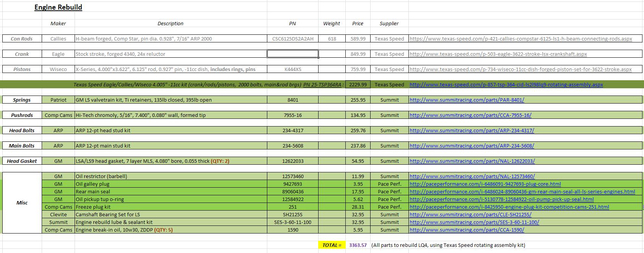Select the Wiseco maker cell
The width and height of the screenshot is (644, 253).
point(58,69)
